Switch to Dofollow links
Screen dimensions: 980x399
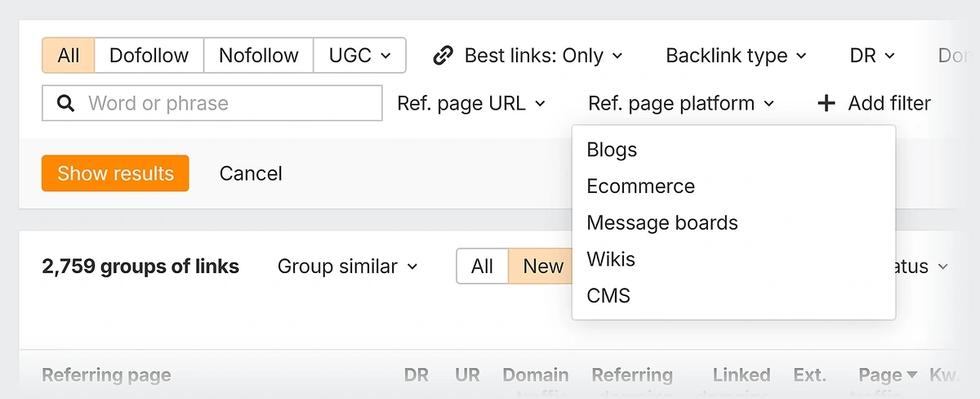point(149,56)
